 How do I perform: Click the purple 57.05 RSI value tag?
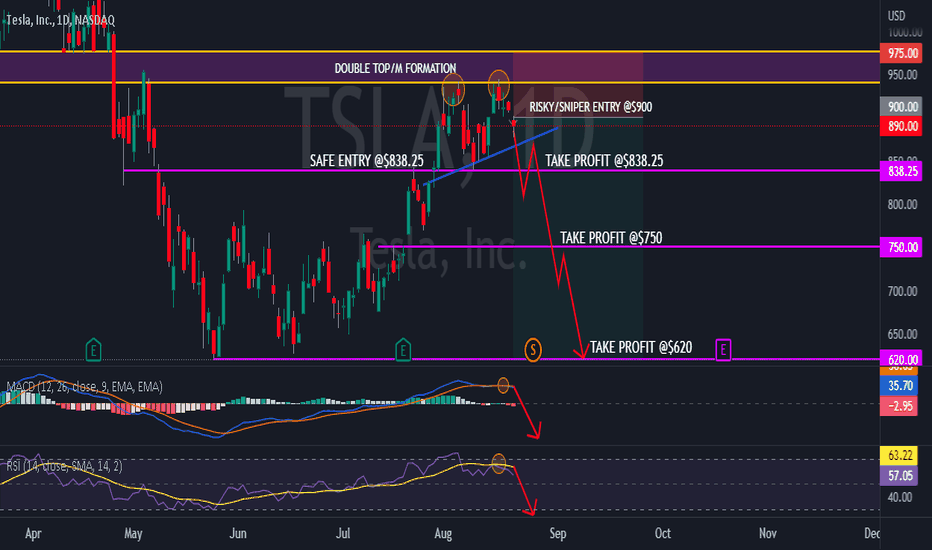pyautogui.click(x=899, y=475)
